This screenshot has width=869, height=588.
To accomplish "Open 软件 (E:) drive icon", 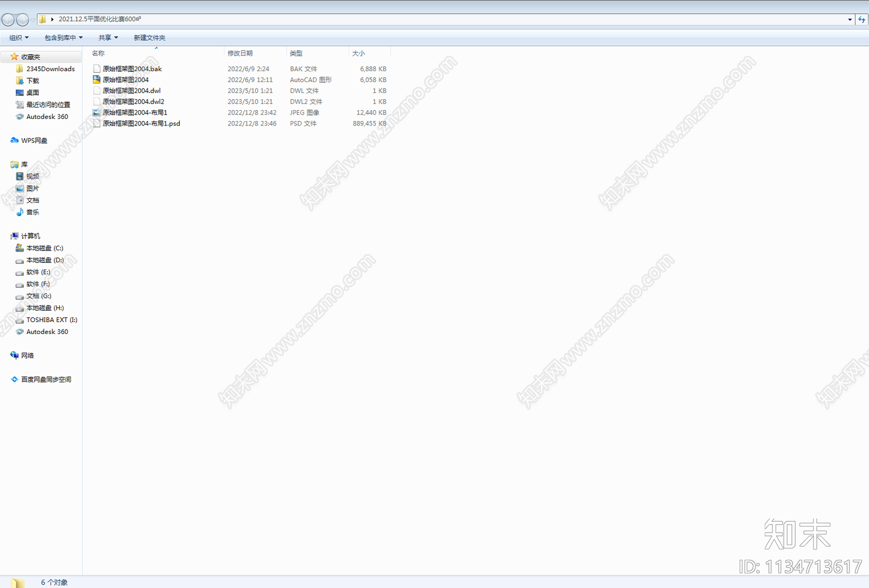I will tap(20, 273).
